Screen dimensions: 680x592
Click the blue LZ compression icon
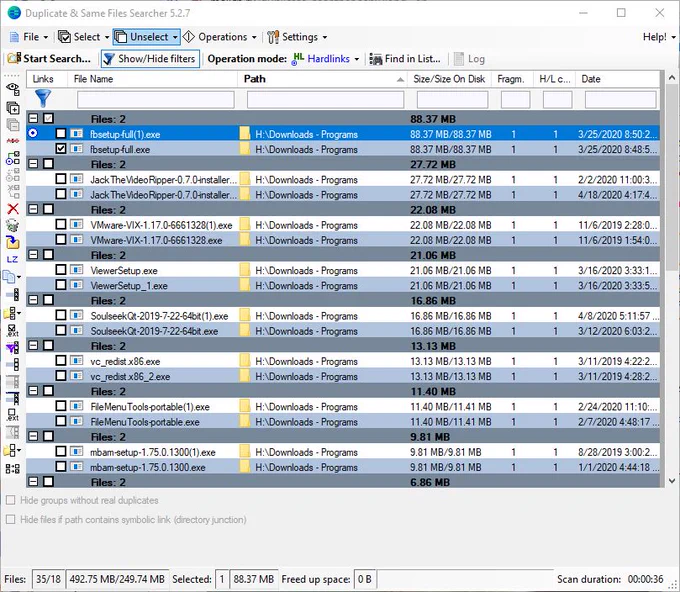point(13,259)
